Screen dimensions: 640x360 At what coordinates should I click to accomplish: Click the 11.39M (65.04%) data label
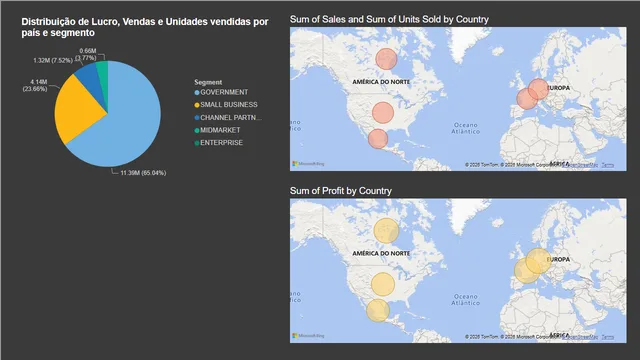(143, 173)
